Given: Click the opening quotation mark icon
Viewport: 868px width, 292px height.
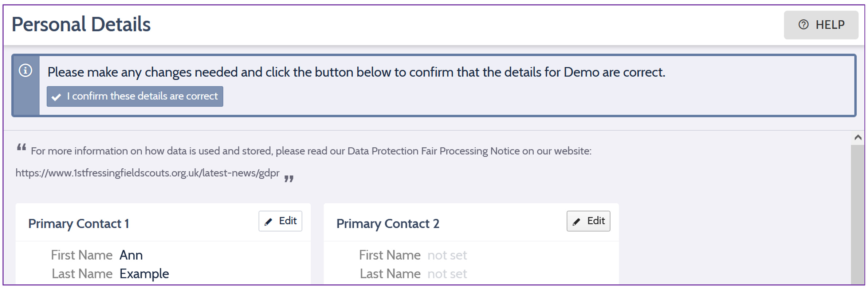Looking at the screenshot, I should click(21, 148).
